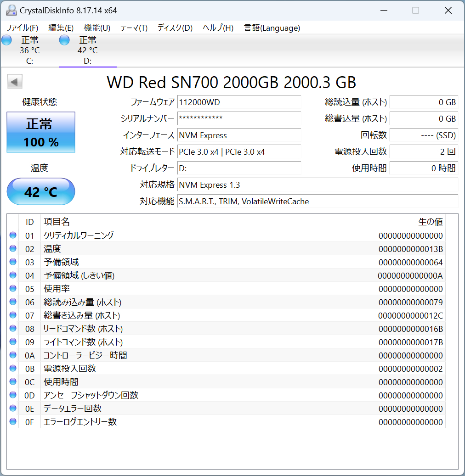The width and height of the screenshot is (465, 476).
Task: Click the 対応機能 field showing S.M.A.R.T.
Action: point(317,201)
